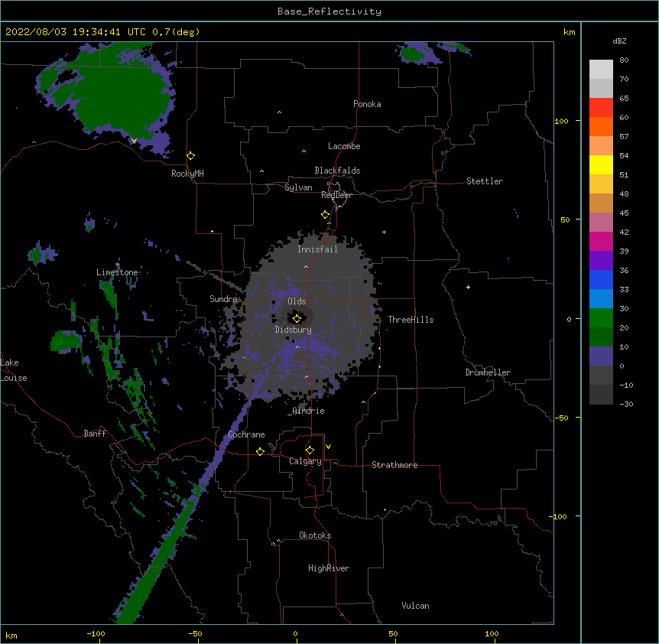Screen dimensions: 659x644
Task: Click the Base_Reflectivity title
Action: pos(329,11)
